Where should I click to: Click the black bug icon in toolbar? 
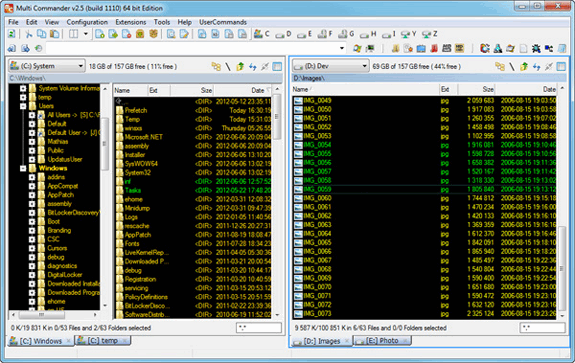[536, 48]
